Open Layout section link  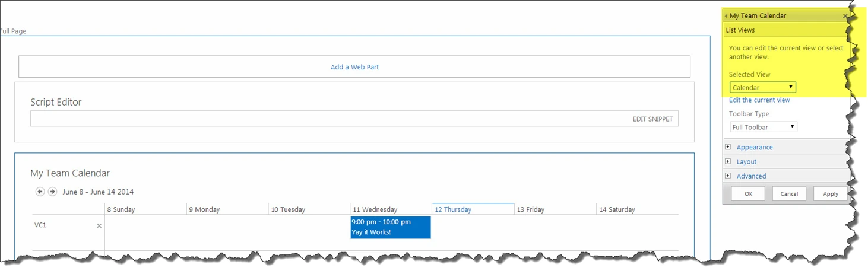pyautogui.click(x=746, y=161)
